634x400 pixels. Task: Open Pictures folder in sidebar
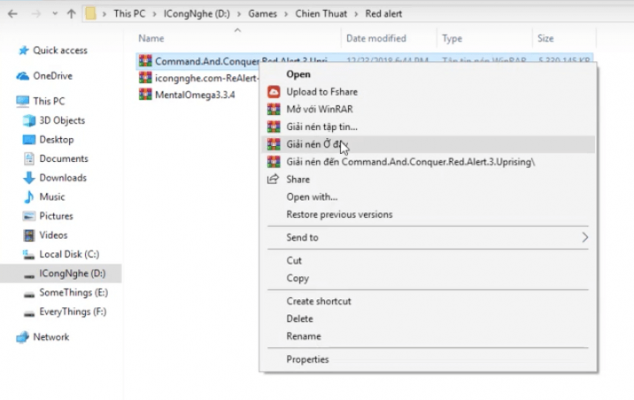tap(56, 216)
